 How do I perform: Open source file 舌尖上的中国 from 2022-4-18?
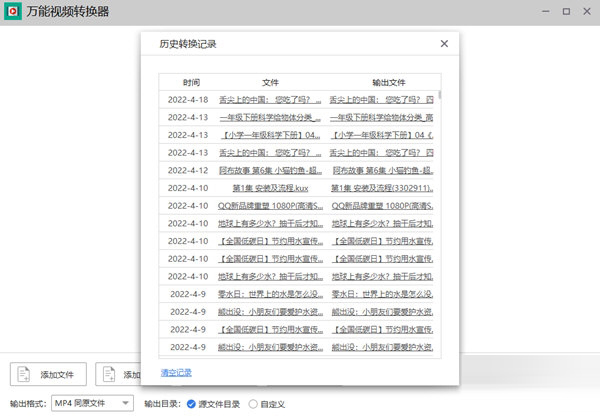[270, 100]
